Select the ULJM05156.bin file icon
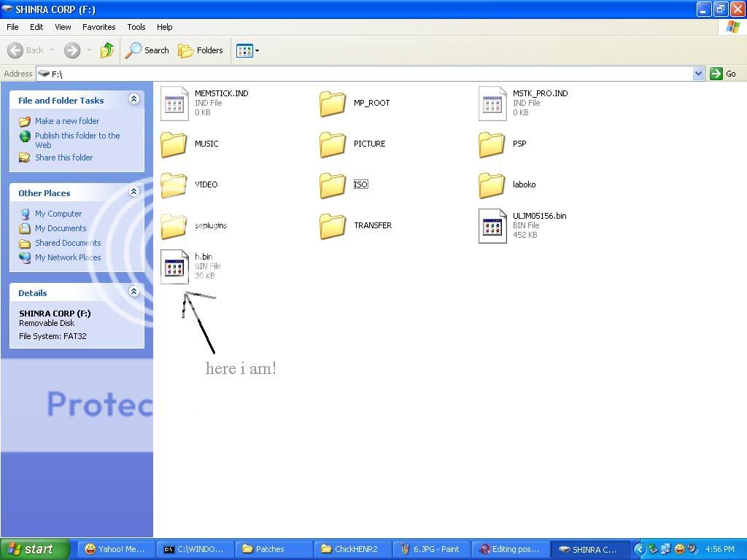 (492, 226)
